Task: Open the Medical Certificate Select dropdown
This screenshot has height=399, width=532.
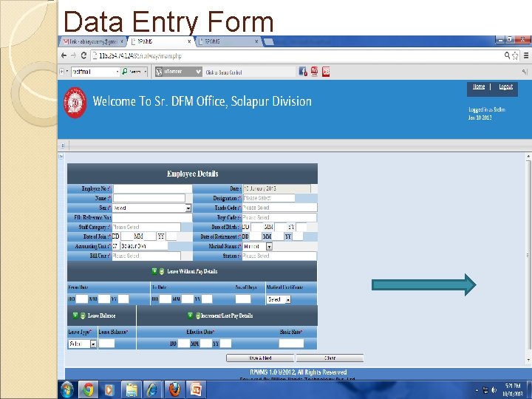Action: [x=279, y=299]
